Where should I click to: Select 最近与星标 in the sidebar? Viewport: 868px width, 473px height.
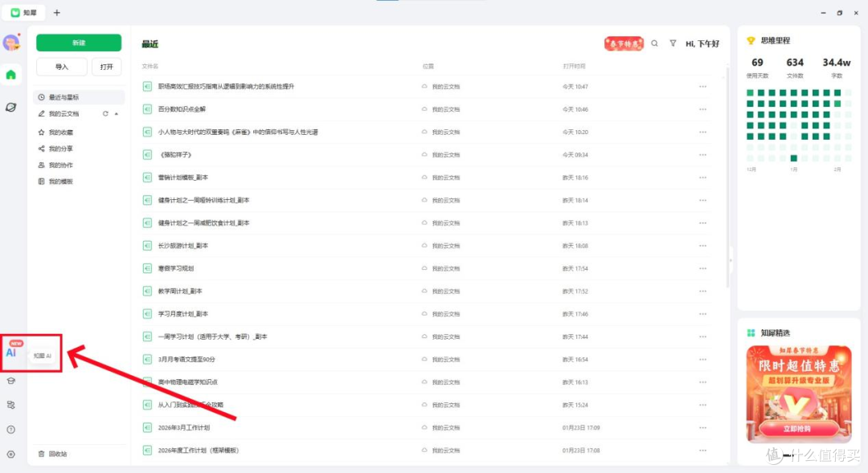point(79,97)
